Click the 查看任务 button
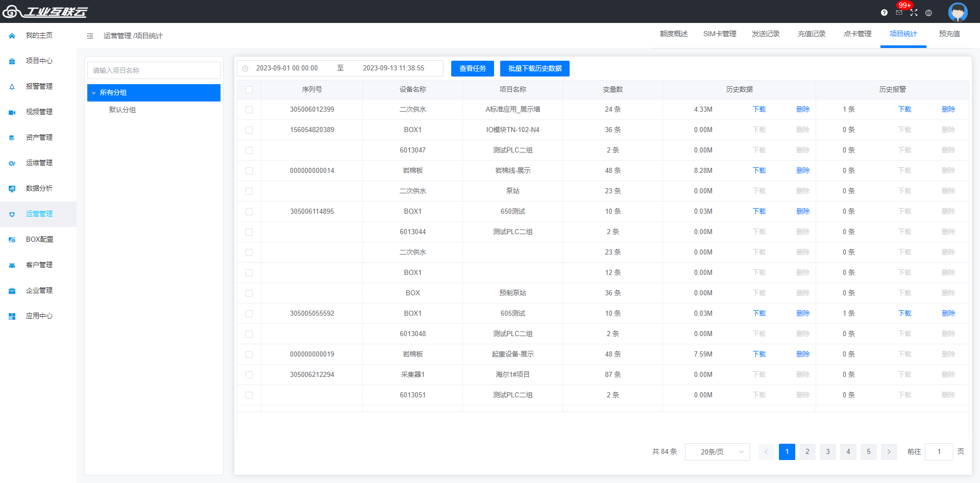 click(x=472, y=68)
